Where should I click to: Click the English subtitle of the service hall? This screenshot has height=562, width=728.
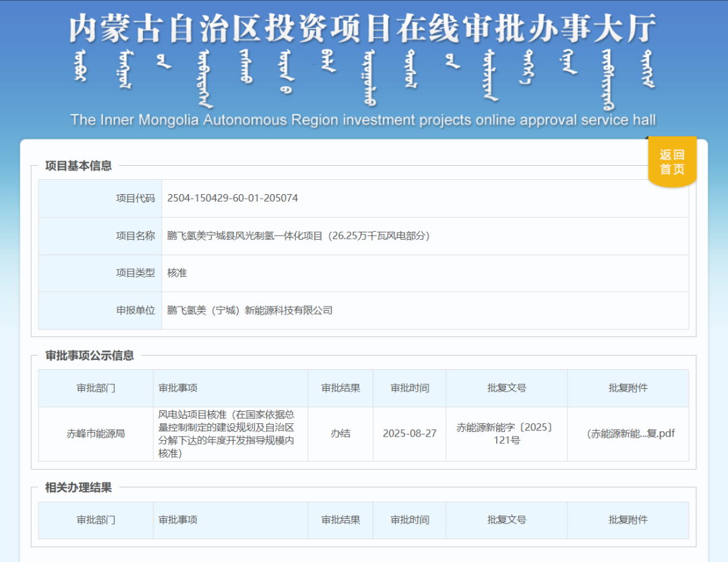pos(364,120)
